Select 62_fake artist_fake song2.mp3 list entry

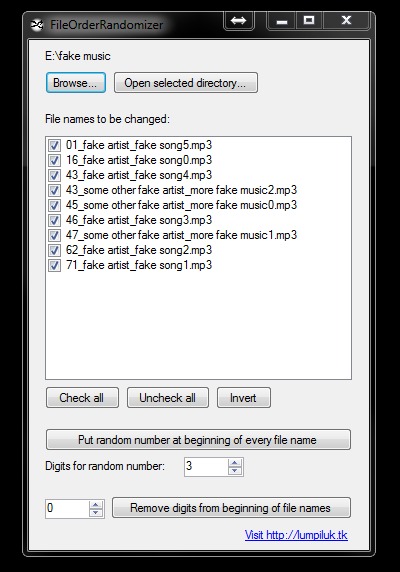(x=139, y=250)
